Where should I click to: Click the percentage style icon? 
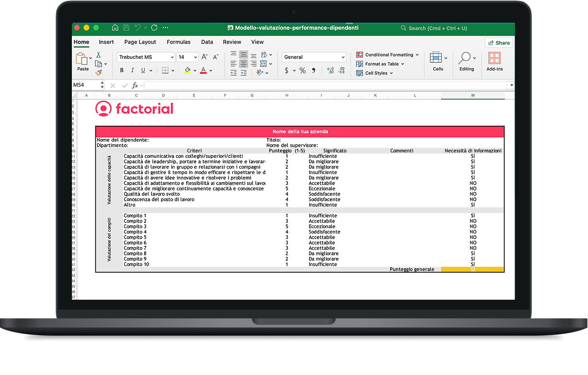coord(303,70)
